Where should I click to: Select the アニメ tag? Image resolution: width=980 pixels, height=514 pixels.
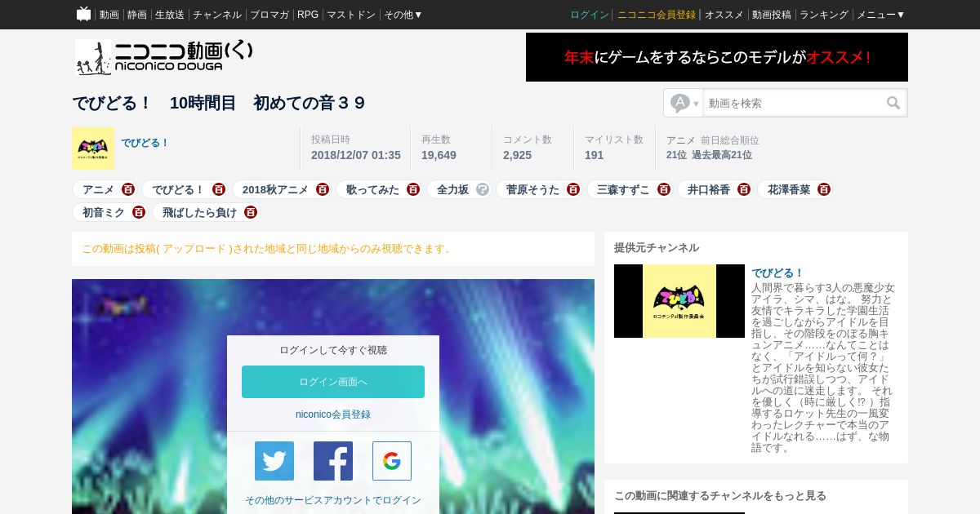(x=98, y=189)
